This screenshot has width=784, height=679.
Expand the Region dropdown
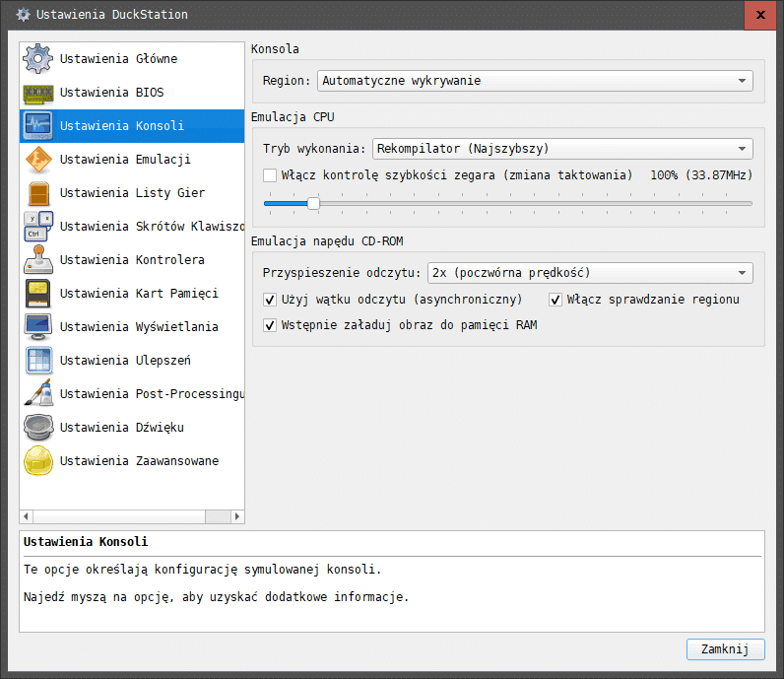pos(535,81)
